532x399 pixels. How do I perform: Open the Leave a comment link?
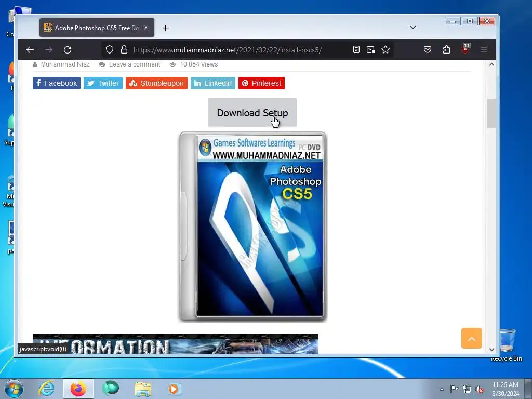point(135,64)
